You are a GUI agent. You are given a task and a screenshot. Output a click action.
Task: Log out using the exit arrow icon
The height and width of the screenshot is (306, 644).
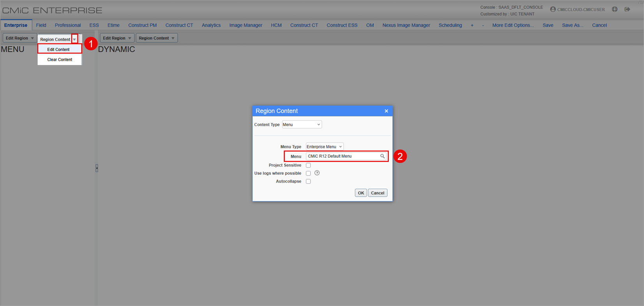coord(627,9)
